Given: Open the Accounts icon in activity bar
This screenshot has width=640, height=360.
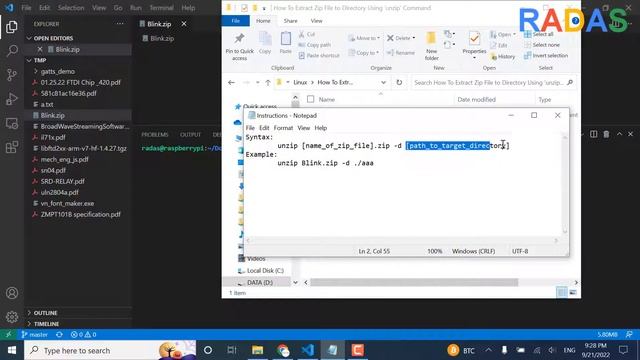Looking at the screenshot, I should click(x=12, y=293).
